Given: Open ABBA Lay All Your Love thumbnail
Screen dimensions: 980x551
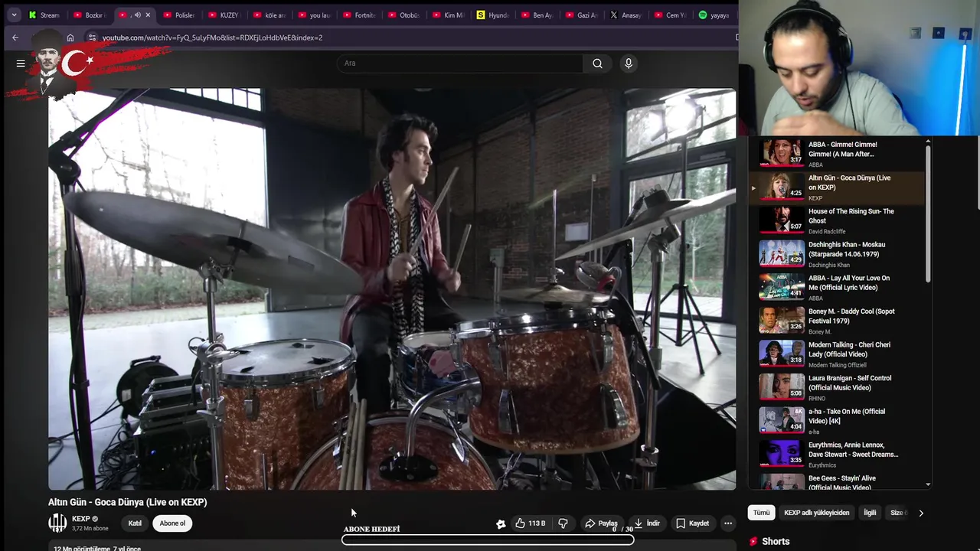Looking at the screenshot, I should pyautogui.click(x=782, y=287).
